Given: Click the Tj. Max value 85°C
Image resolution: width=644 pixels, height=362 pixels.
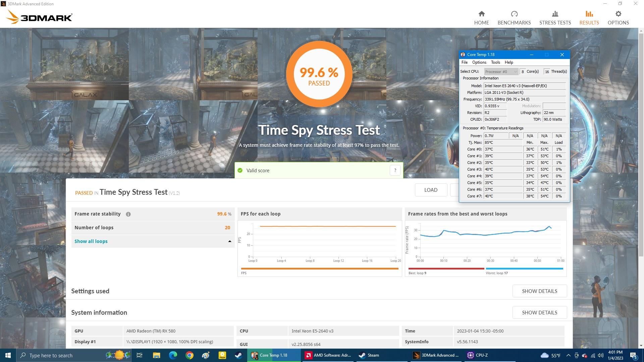Looking at the screenshot, I should pos(503,142).
